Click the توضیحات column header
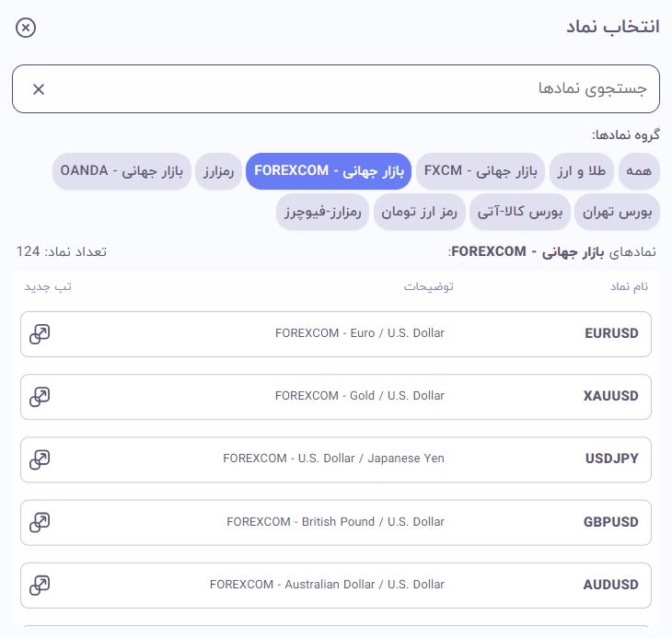 pos(429,286)
